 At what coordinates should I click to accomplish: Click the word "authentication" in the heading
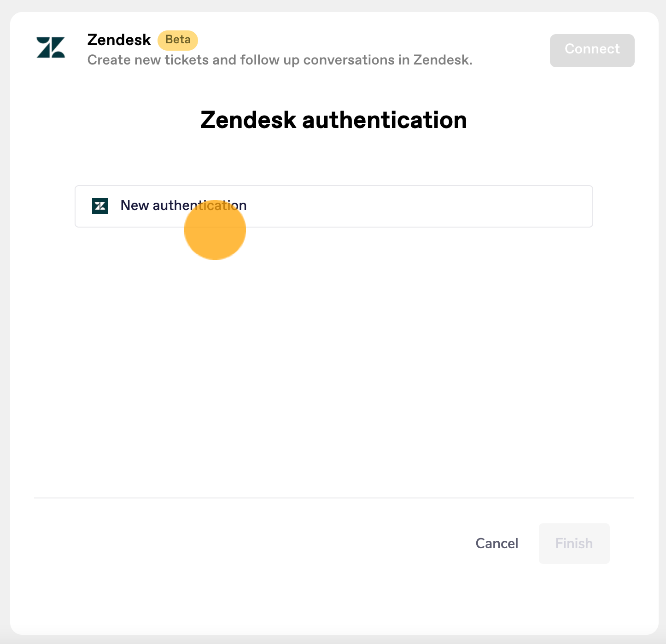point(385,120)
